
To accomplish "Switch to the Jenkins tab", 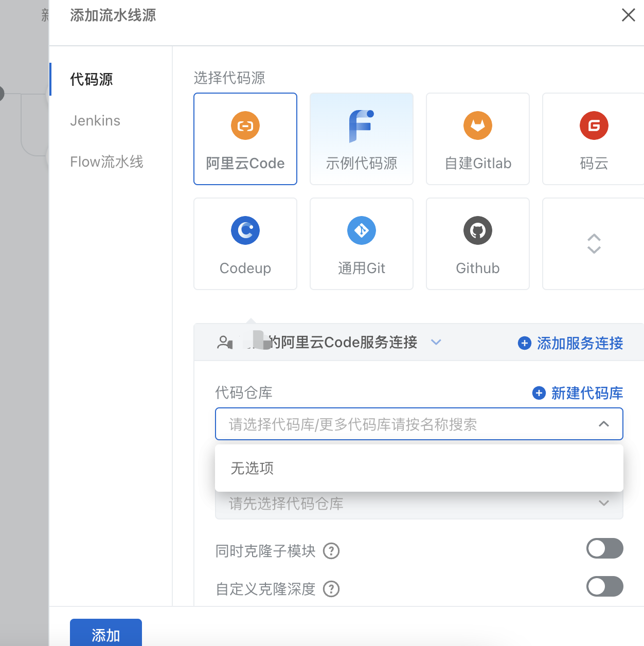I will [95, 120].
